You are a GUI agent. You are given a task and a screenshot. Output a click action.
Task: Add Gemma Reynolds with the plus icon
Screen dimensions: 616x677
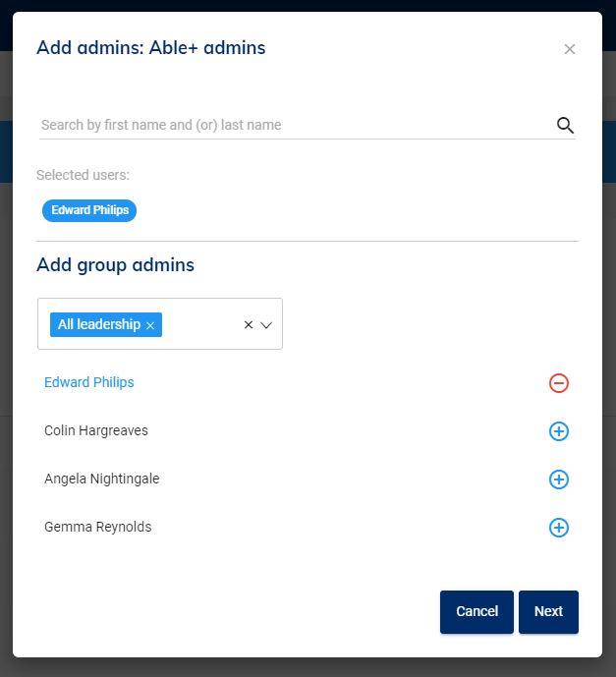(559, 528)
